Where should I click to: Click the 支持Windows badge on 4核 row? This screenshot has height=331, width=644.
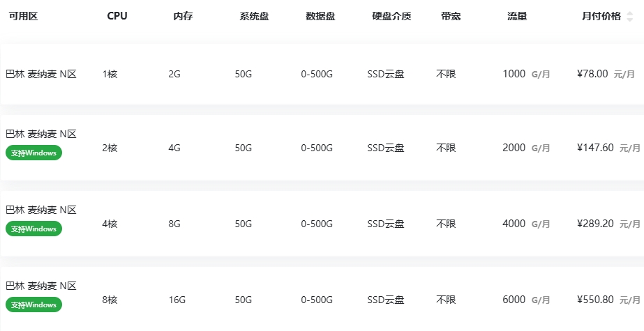click(33, 229)
